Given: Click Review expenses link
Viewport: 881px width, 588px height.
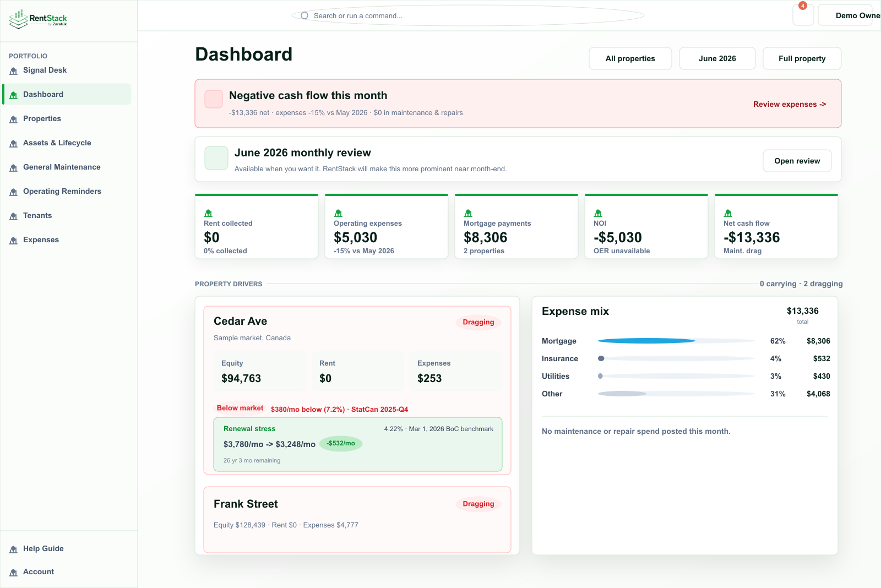Looking at the screenshot, I should click(790, 104).
